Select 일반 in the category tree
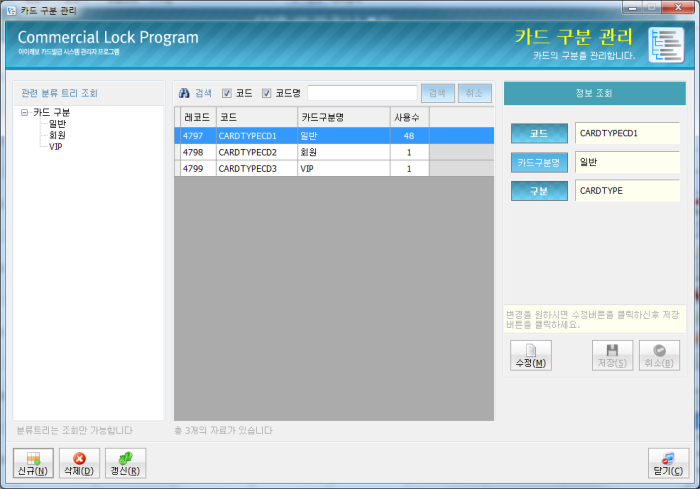 (x=57, y=124)
